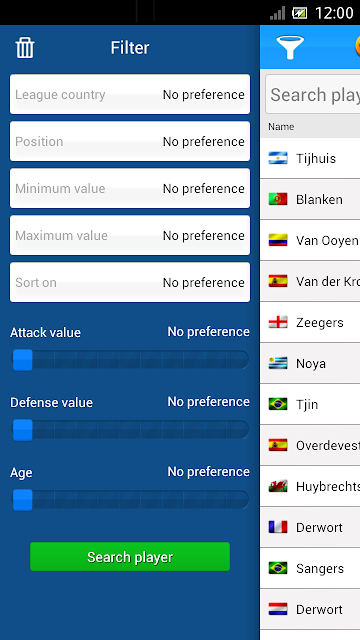Click the Defense value slider handle
Image resolution: width=360 pixels, height=640 pixels.
tap(22, 430)
